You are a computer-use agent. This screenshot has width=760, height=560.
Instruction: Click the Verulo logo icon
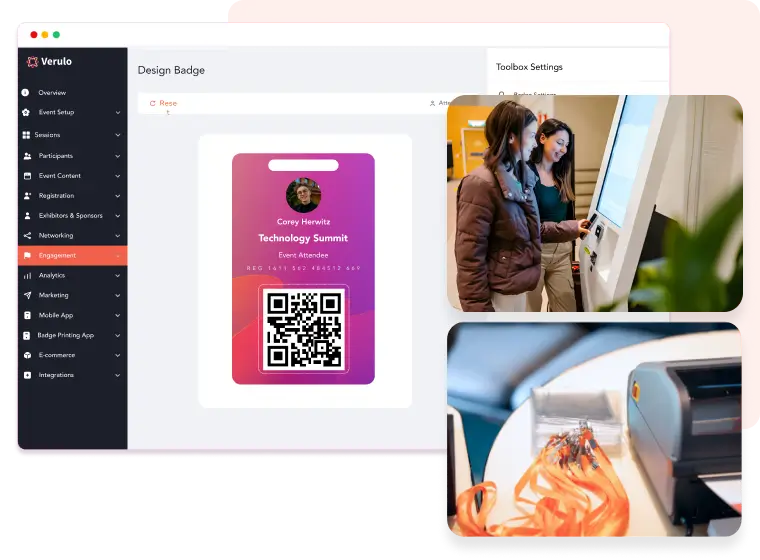click(32, 62)
